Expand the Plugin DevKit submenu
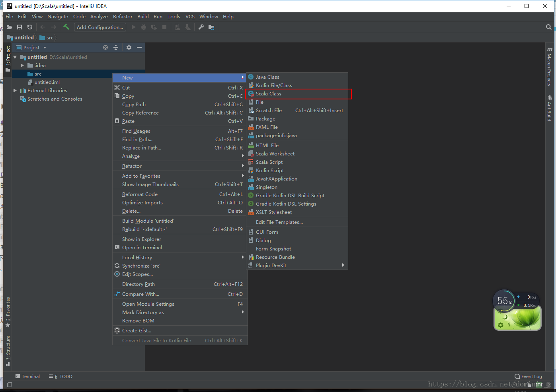The height and width of the screenshot is (392, 556). click(297, 266)
